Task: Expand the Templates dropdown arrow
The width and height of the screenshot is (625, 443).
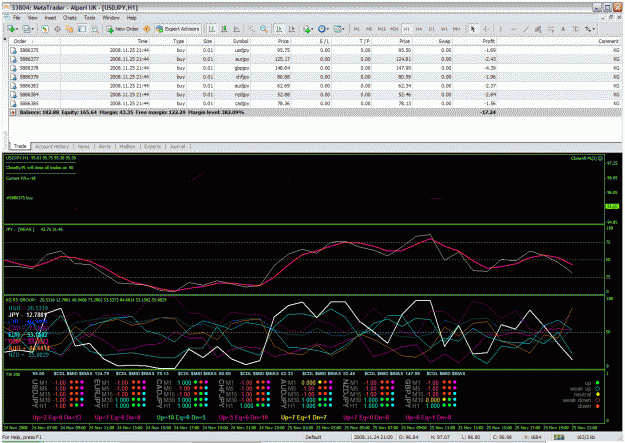Action: 344,29
